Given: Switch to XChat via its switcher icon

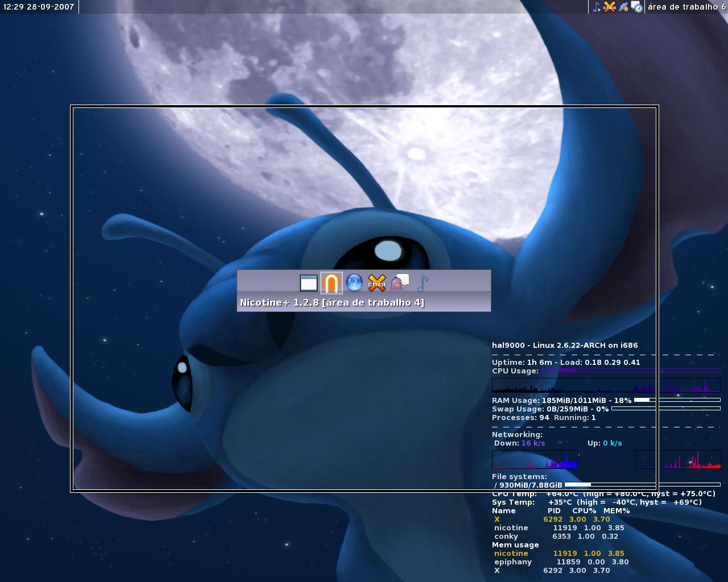Looking at the screenshot, I should [x=377, y=282].
